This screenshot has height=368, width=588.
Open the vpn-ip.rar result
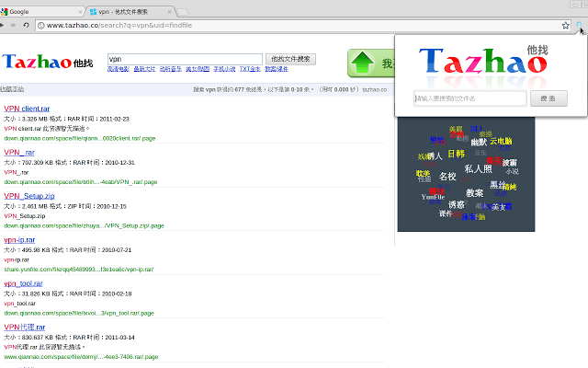click(19, 239)
